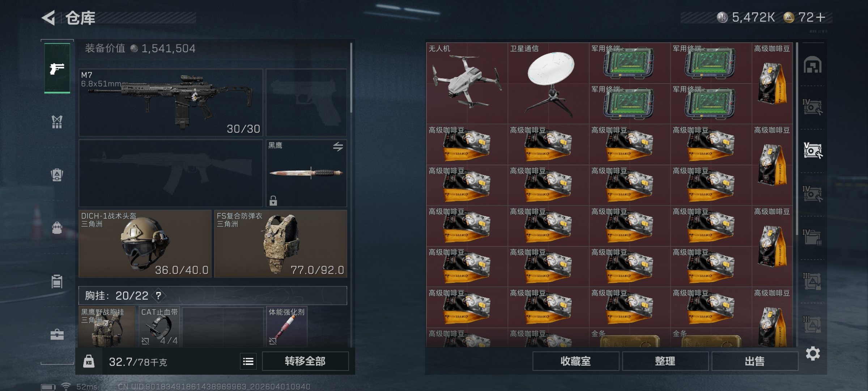Select the home storage icon at right top
The height and width of the screenshot is (391, 868).
pos(813,65)
